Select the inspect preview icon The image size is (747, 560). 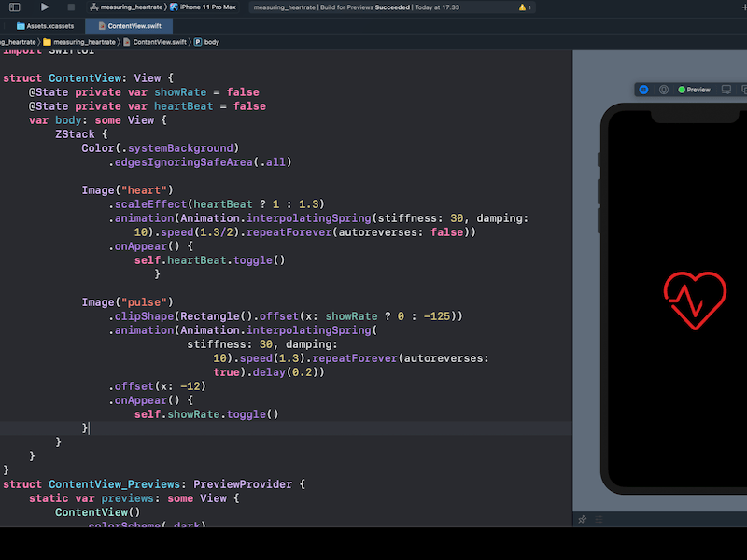[x=664, y=89]
